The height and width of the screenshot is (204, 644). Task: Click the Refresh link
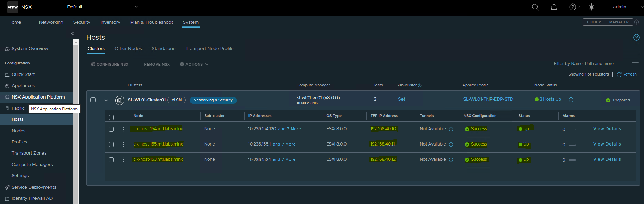(627, 74)
